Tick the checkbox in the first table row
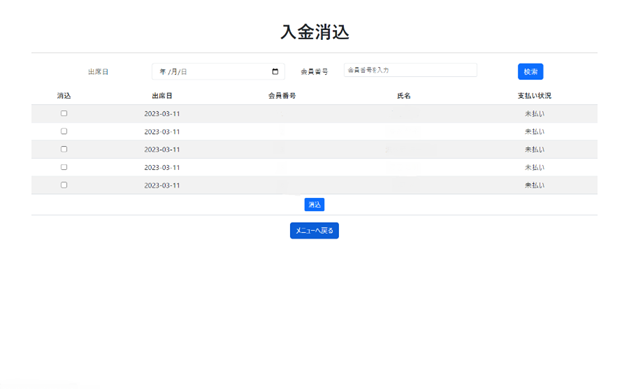The width and height of the screenshot is (624, 389). tap(64, 113)
